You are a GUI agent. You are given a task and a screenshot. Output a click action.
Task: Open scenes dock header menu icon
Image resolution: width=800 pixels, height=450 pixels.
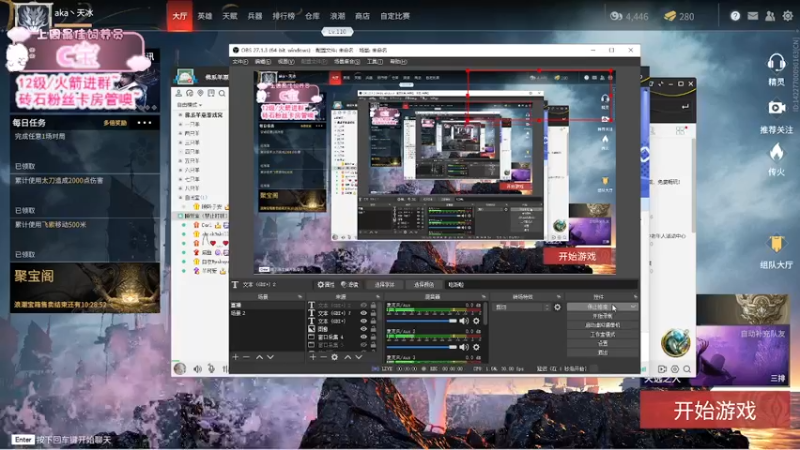point(299,297)
